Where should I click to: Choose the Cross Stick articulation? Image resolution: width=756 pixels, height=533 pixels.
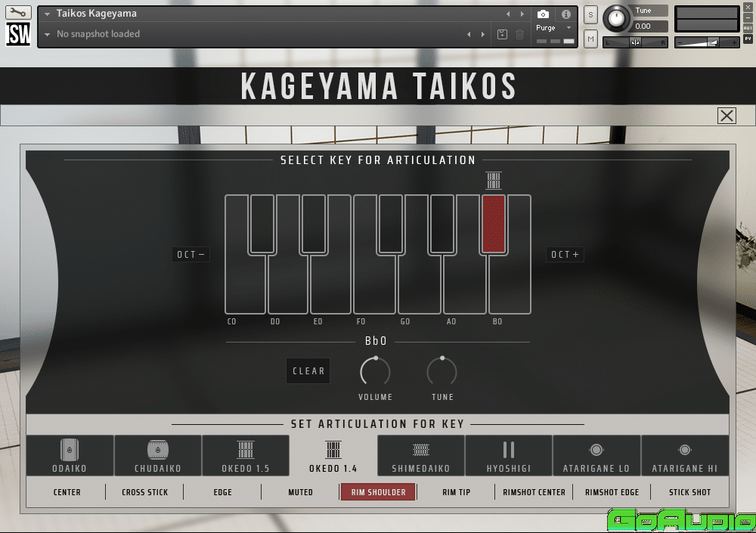[x=144, y=492]
